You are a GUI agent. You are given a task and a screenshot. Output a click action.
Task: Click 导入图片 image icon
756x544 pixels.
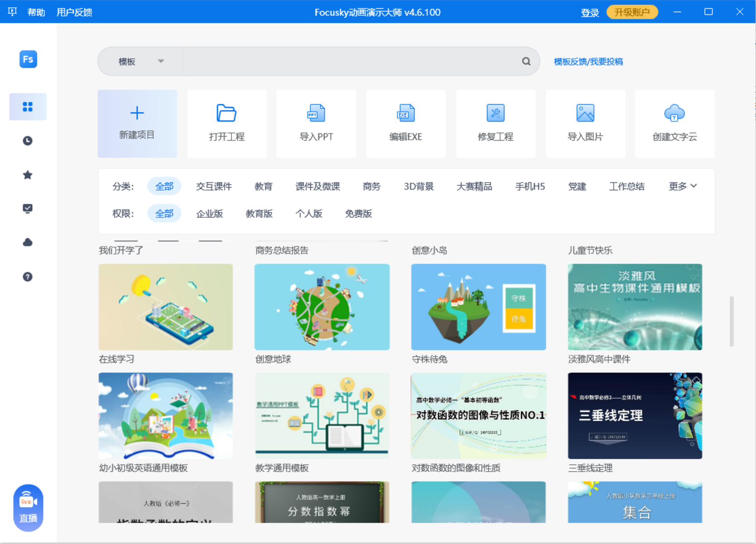pyautogui.click(x=585, y=113)
